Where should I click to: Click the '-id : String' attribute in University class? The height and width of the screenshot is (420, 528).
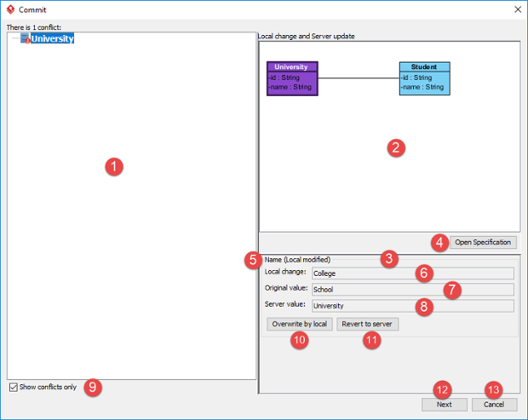(284, 77)
